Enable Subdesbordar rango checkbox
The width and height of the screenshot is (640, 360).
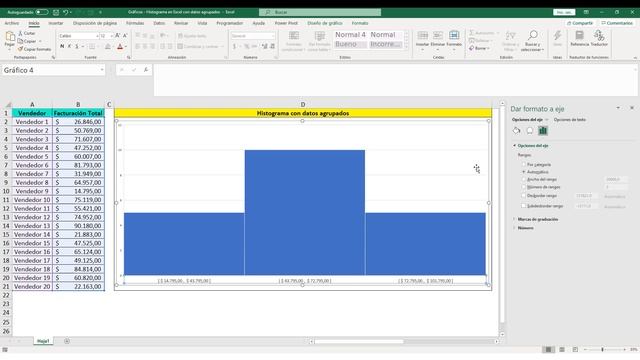pos(524,206)
